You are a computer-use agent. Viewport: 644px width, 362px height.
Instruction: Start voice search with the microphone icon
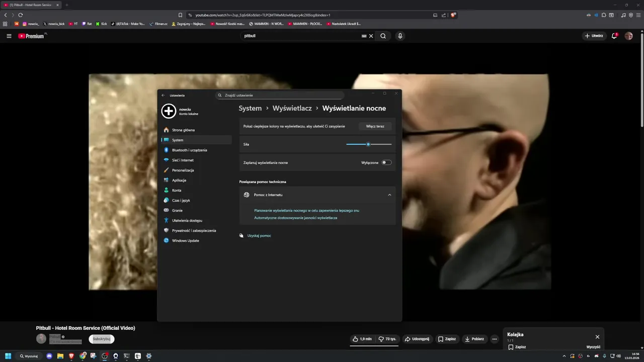click(400, 36)
